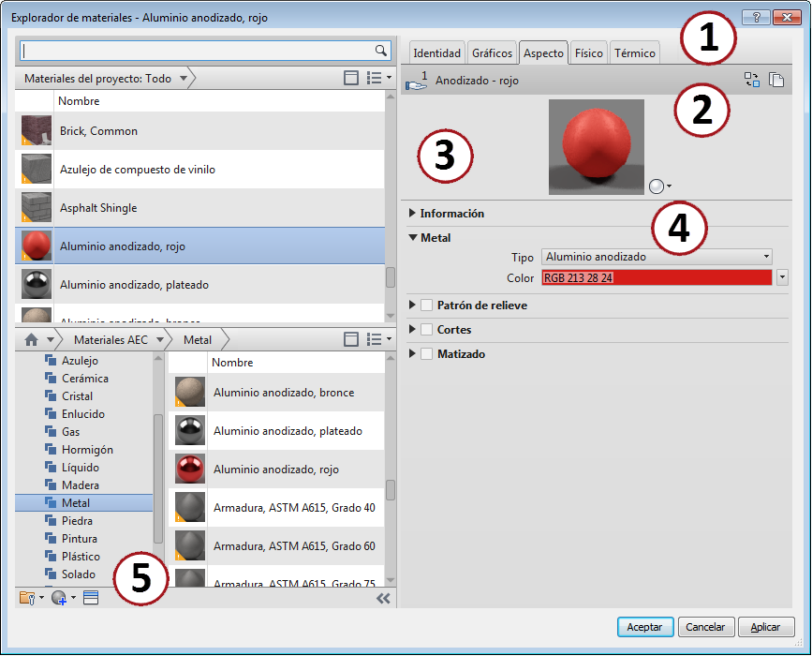Open the library folder management icon

coord(31,598)
